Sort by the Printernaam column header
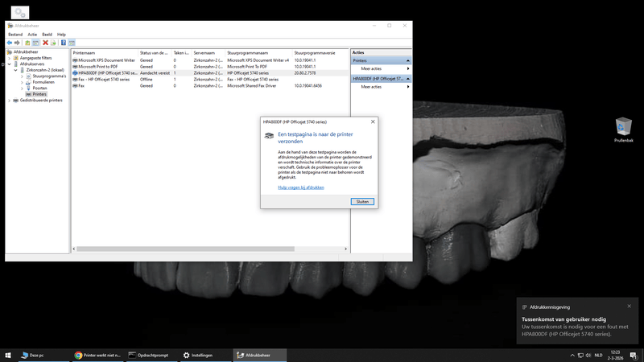 pos(105,53)
